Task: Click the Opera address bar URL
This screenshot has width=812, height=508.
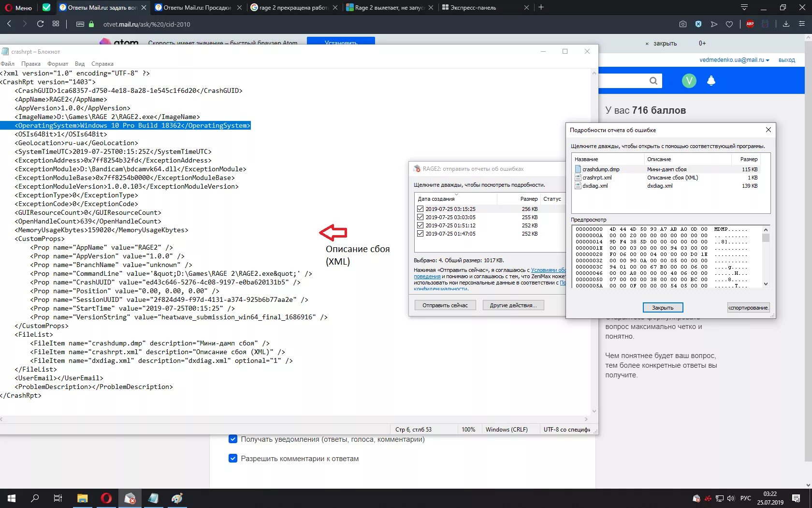Action: point(147,24)
